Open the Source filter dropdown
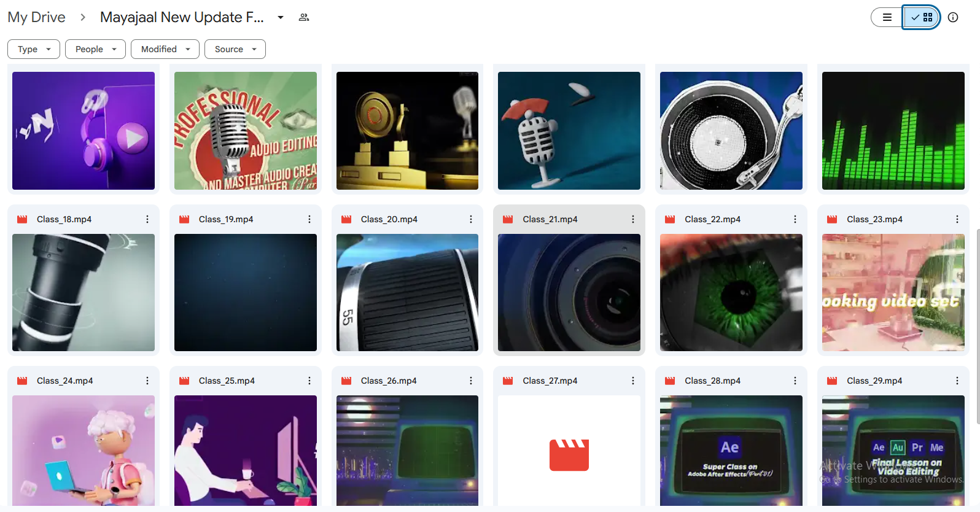The width and height of the screenshot is (980, 512). (235, 49)
